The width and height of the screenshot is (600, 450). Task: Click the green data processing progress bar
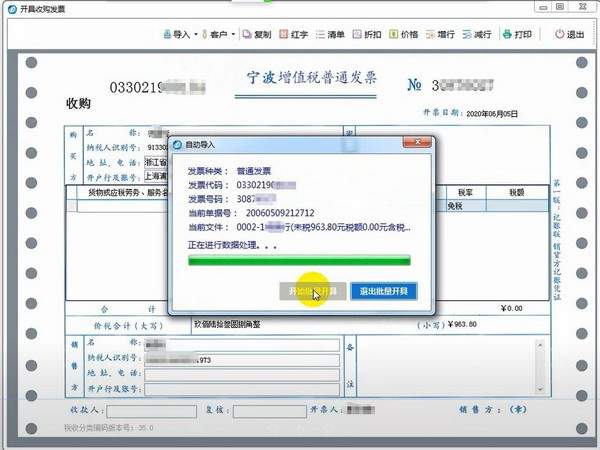coord(299,261)
